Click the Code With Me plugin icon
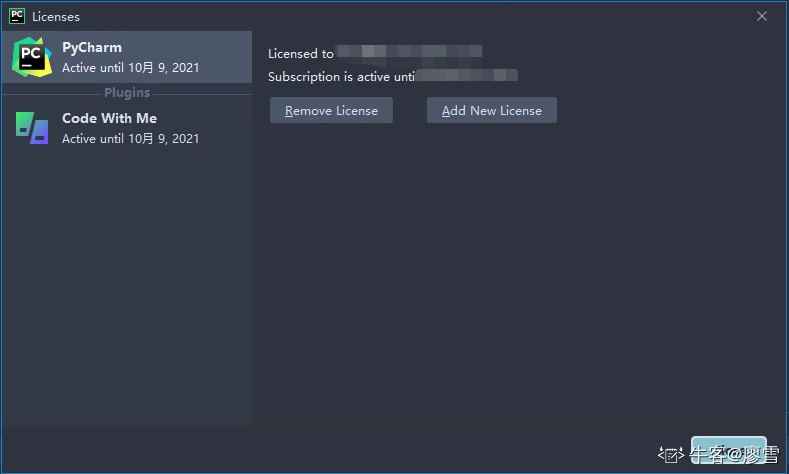 pyautogui.click(x=32, y=128)
